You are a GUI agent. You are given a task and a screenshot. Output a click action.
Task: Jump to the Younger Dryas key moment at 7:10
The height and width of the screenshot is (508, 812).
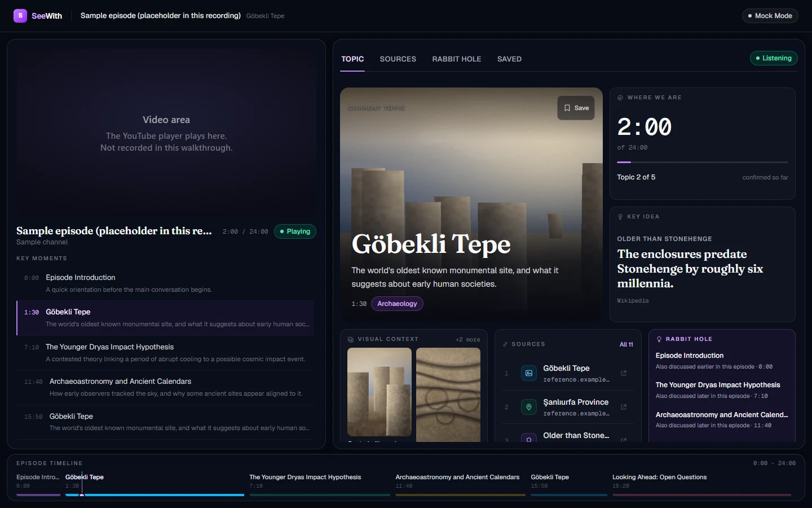(165, 353)
